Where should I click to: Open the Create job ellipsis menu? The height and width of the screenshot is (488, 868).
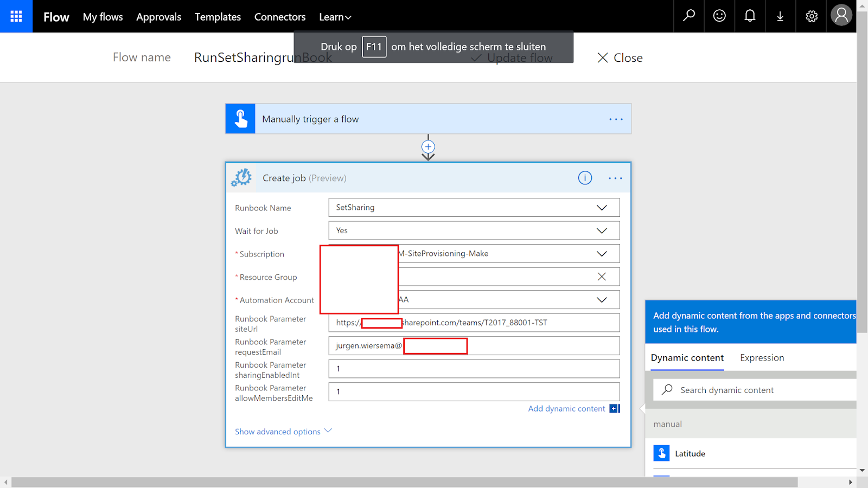click(616, 178)
